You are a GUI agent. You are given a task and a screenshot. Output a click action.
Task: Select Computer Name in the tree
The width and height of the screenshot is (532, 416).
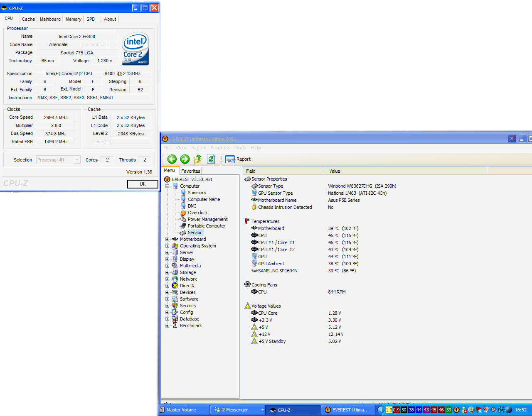204,199
